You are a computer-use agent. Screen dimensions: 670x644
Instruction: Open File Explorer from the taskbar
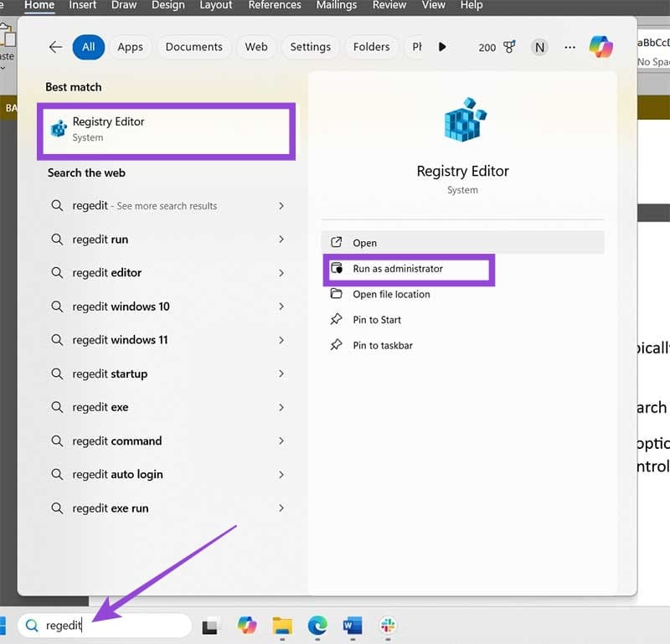pos(281,626)
